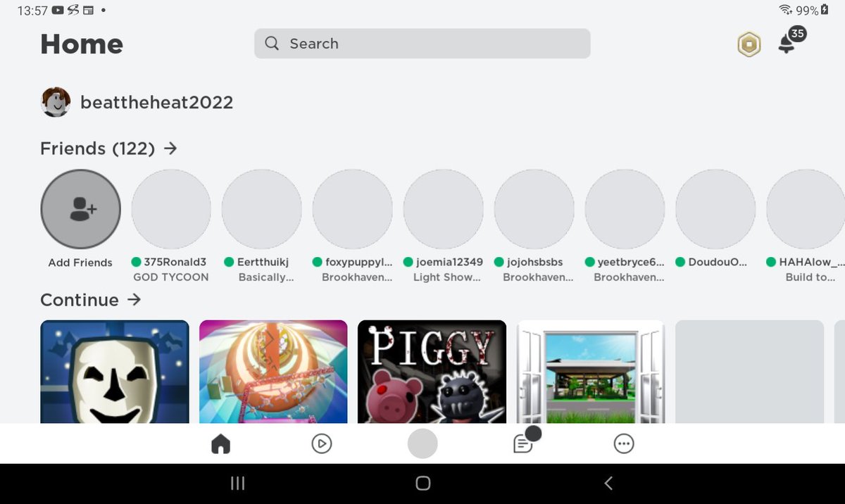Open the Discover play tab
This screenshot has height=504, width=845.
(x=322, y=443)
